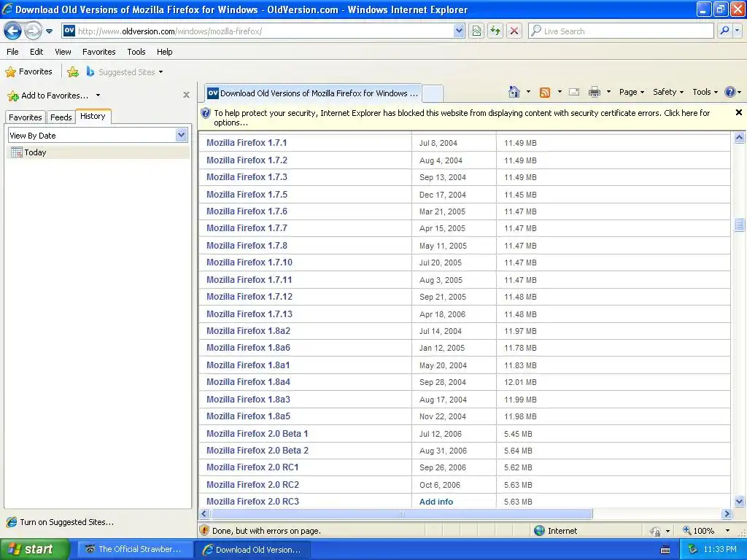Click Add info link for 2.0 RC3
Viewport: 747px width, 560px height.
coord(436,502)
